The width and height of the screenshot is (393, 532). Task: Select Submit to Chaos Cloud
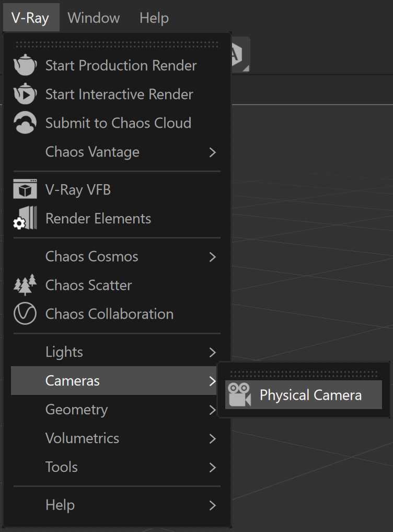coord(115,123)
